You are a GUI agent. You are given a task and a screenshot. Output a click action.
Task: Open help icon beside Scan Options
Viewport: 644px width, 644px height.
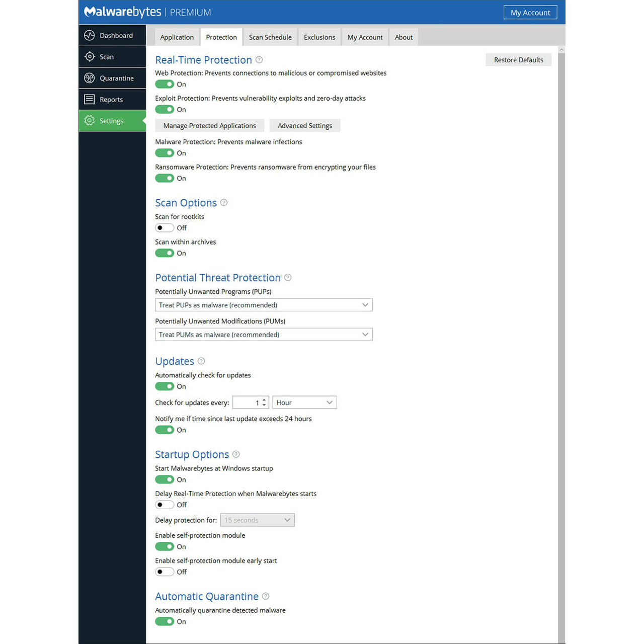tap(224, 203)
